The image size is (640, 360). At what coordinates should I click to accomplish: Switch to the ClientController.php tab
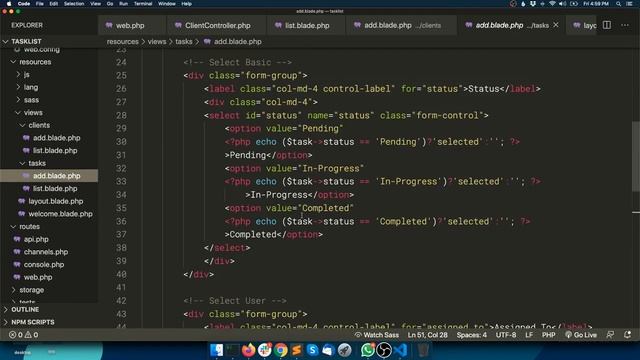click(217, 25)
